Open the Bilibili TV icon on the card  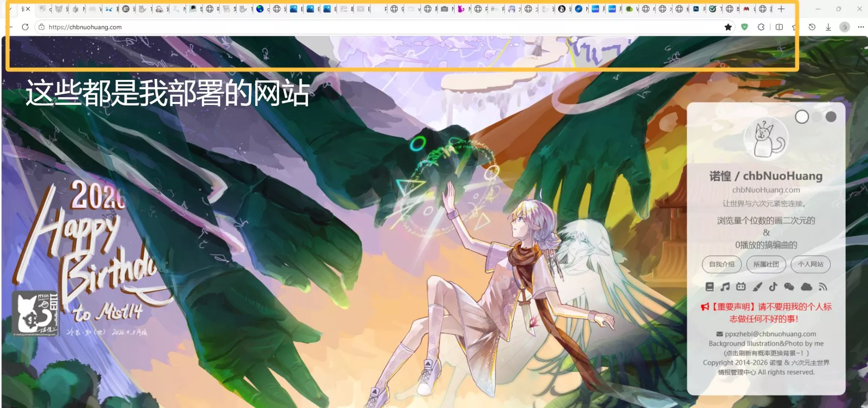741,287
